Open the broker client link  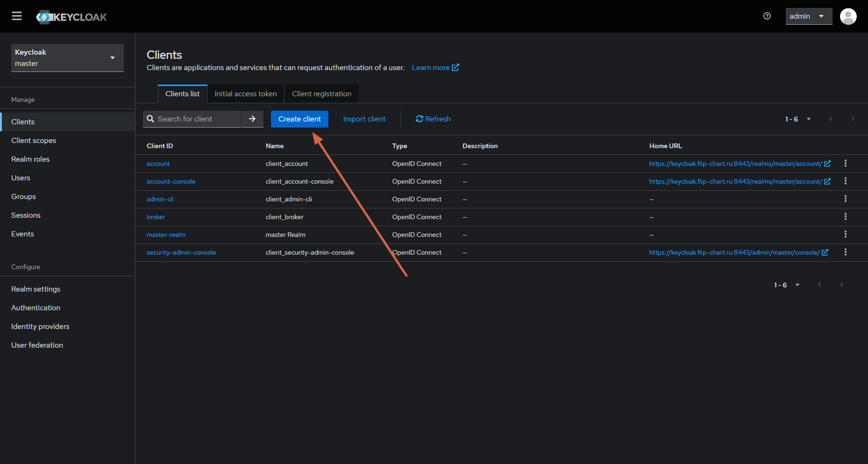[x=156, y=217]
